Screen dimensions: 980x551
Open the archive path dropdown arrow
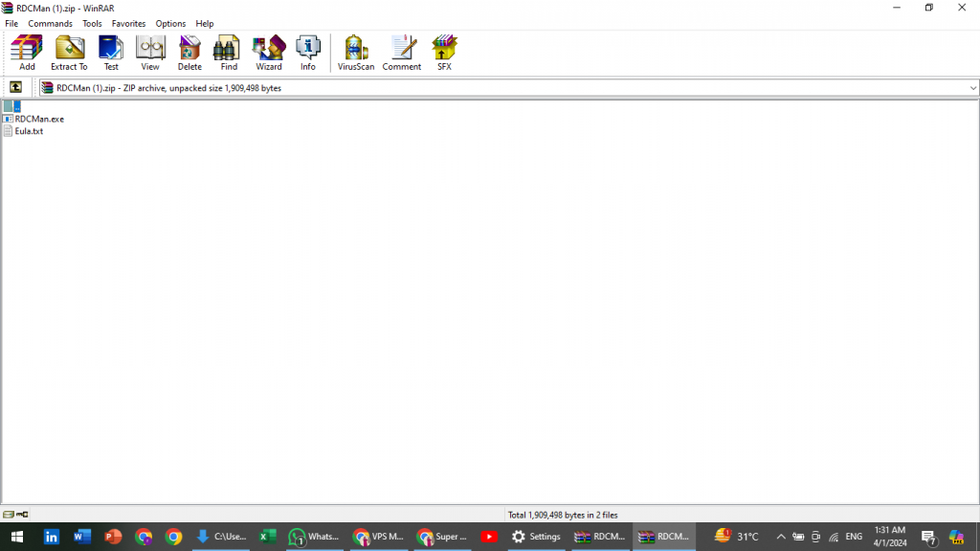(972, 87)
